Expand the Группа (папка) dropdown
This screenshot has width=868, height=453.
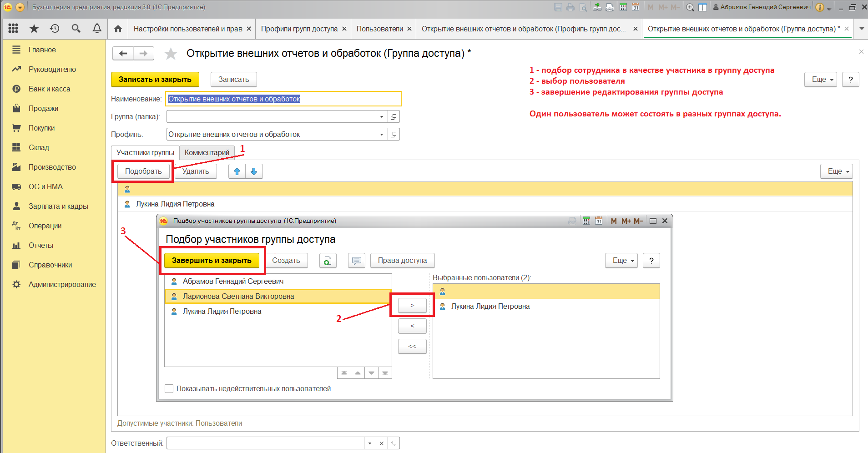click(x=382, y=117)
